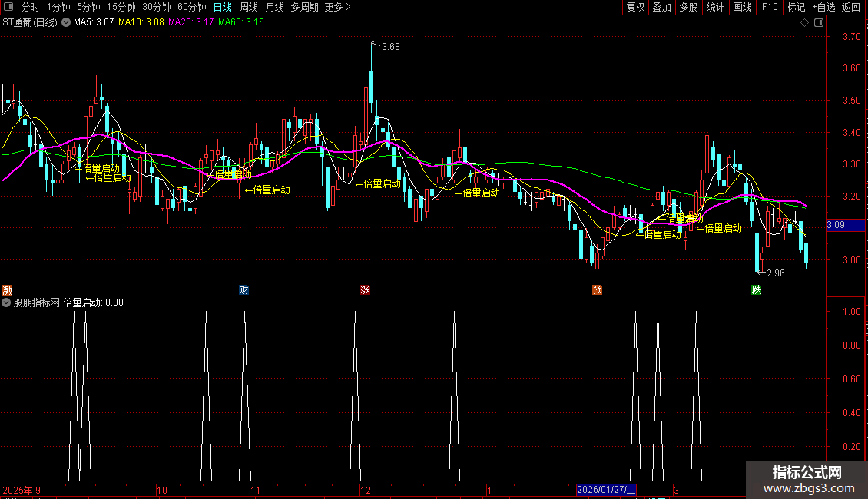Switch to 分时 intraday view

pyautogui.click(x=31, y=7)
